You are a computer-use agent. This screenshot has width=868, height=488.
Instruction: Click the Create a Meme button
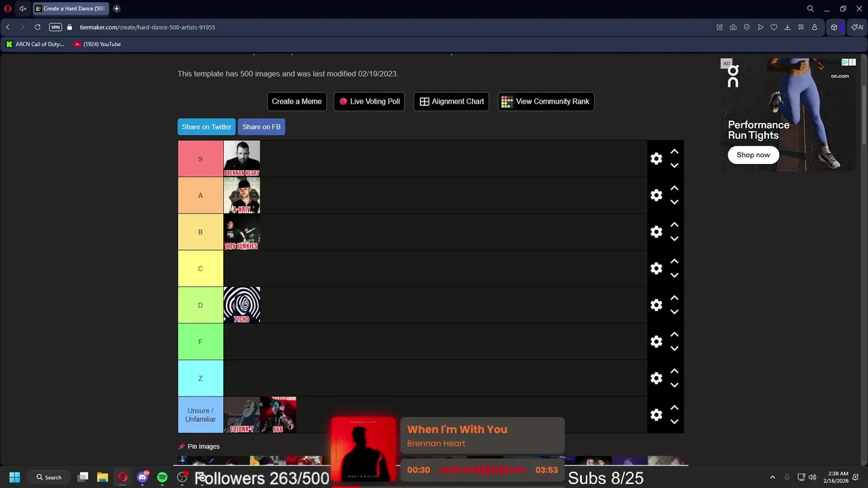click(296, 102)
